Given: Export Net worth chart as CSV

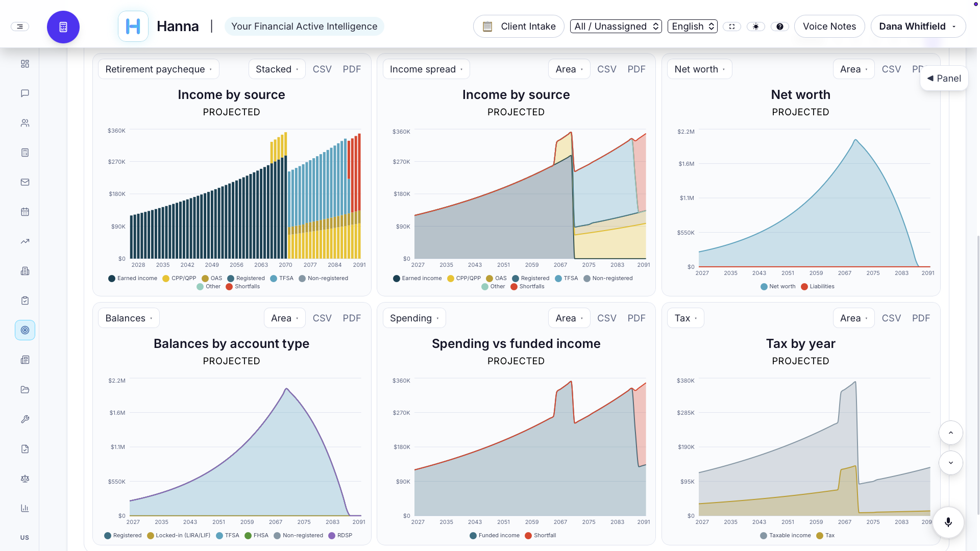Looking at the screenshot, I should [x=891, y=69].
